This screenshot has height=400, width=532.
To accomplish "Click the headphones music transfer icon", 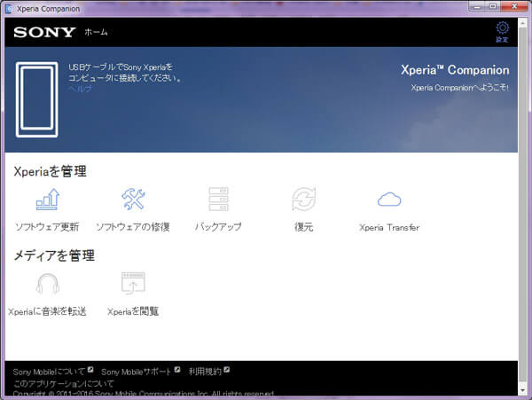I will pos(48,284).
